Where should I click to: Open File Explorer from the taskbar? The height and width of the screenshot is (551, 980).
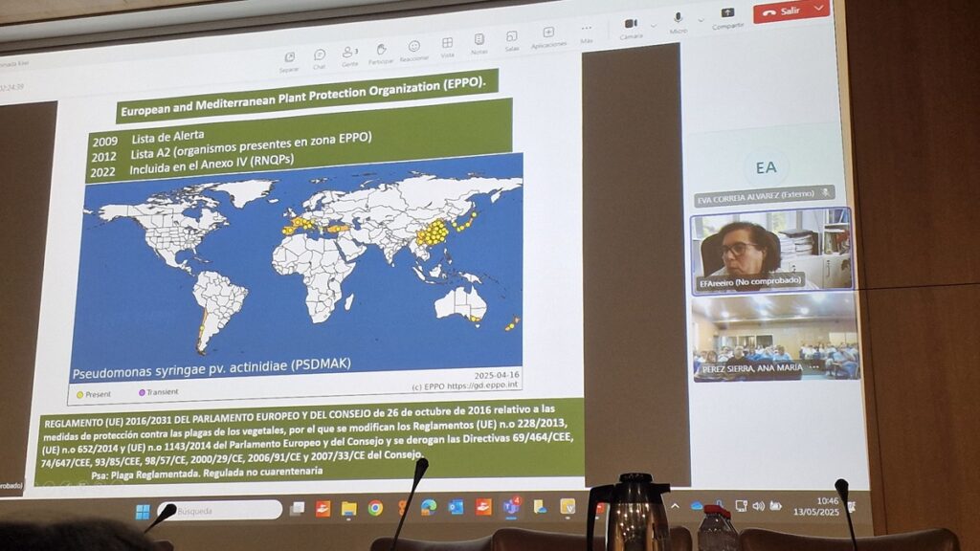coord(348,509)
